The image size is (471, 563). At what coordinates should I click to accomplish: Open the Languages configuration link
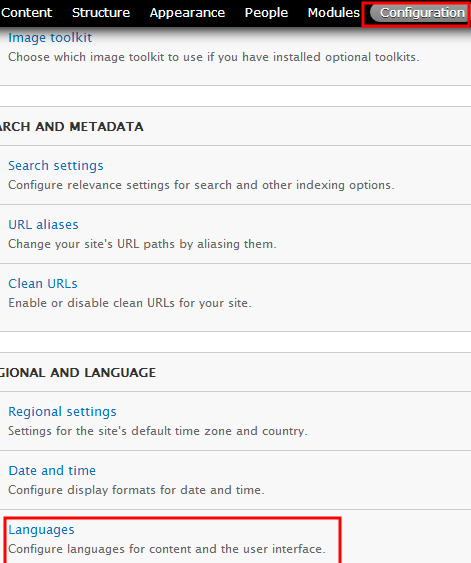pyautogui.click(x=41, y=530)
